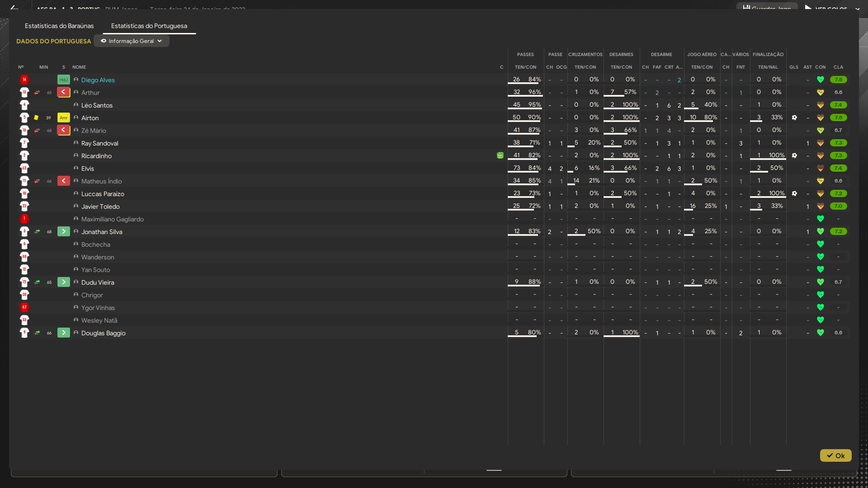This screenshot has width=868, height=488.
Task: Open Léo Santos player profile
Action: [97, 105]
